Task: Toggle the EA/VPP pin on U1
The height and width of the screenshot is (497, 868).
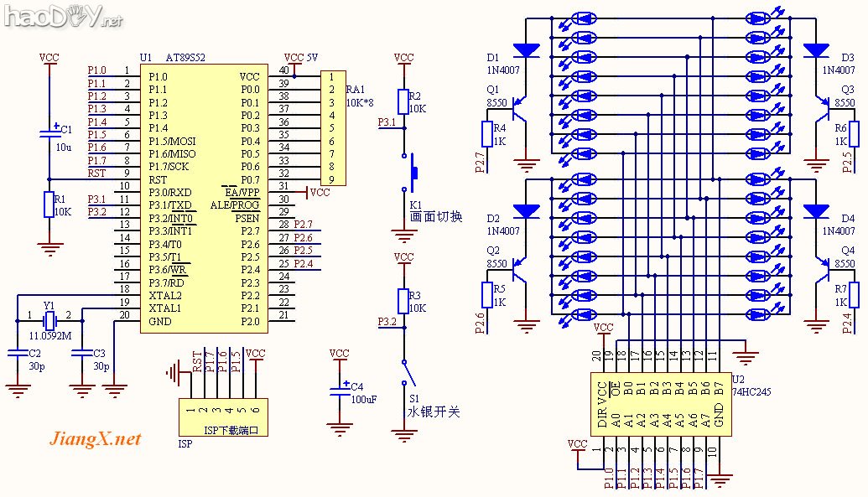Action: coord(243,191)
